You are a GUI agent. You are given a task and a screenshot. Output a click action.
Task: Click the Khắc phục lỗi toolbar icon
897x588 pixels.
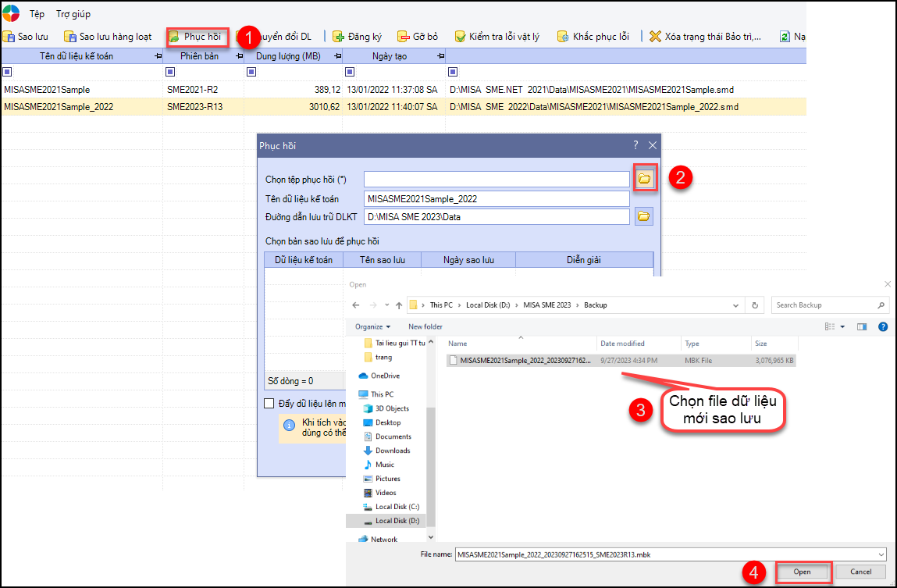click(563, 37)
